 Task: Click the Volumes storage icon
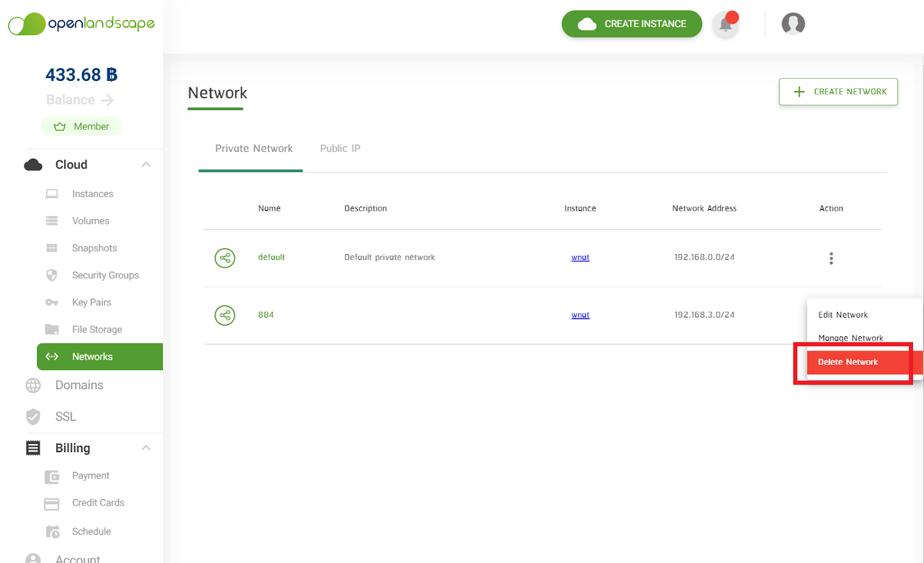[x=52, y=221]
